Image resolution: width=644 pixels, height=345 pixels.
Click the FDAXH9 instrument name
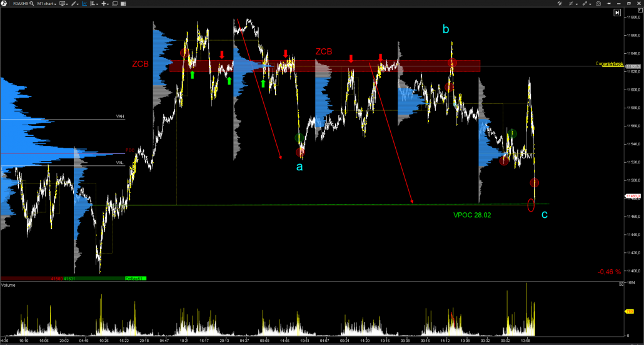click(x=21, y=3)
